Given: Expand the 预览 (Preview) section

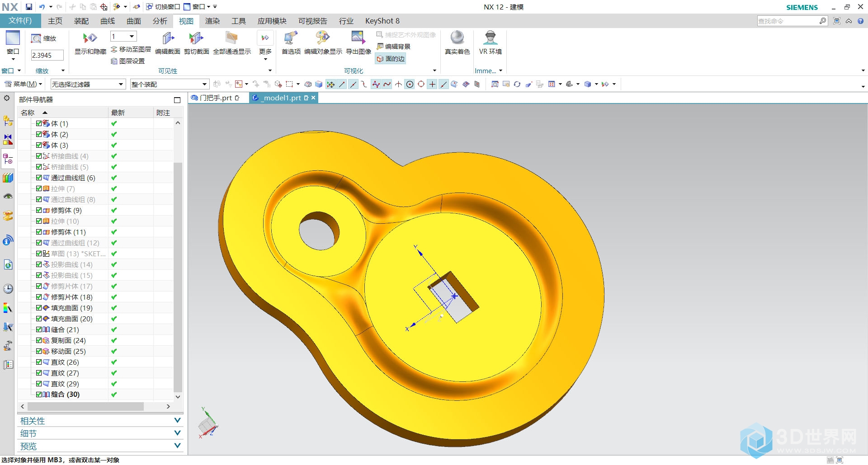Looking at the screenshot, I should pos(100,446).
